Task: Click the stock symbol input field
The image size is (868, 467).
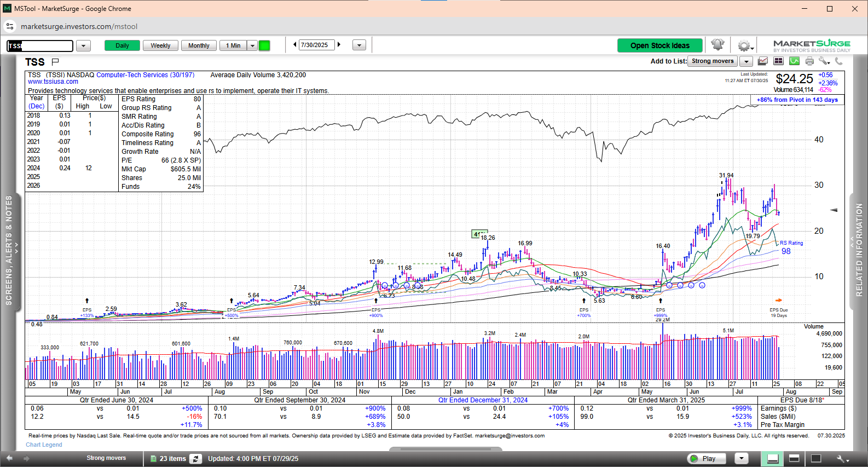Action: pyautogui.click(x=40, y=46)
